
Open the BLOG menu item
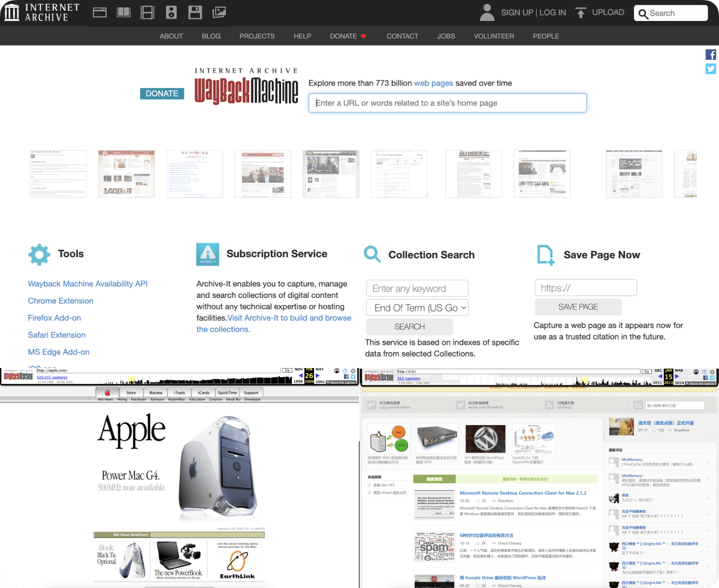tap(212, 36)
